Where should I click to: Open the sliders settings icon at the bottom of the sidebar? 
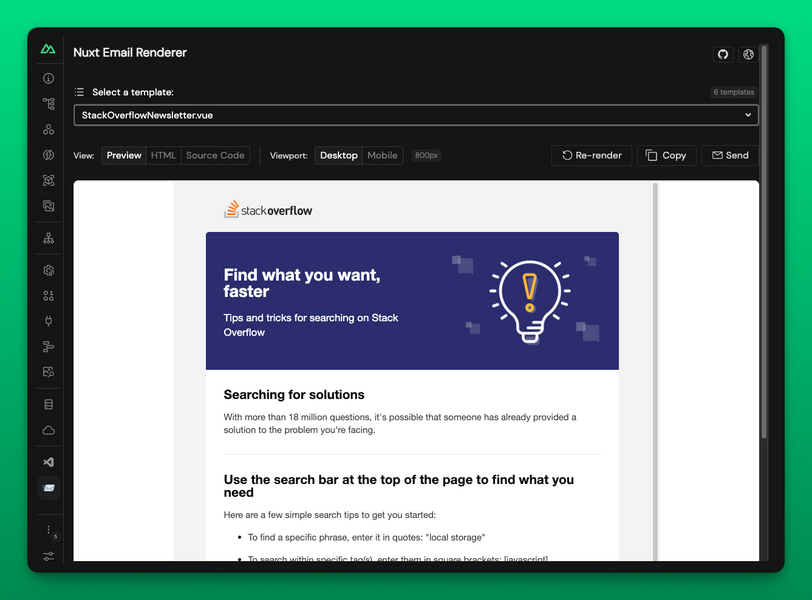[48, 556]
